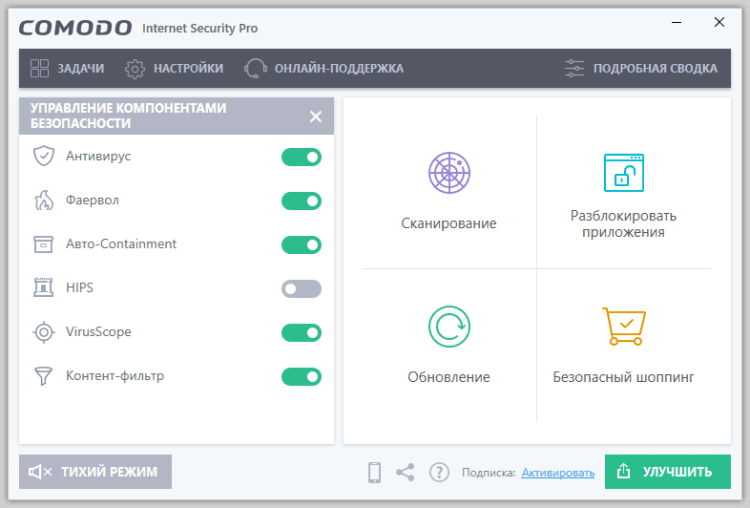
Task: Click the Активировать subscription link
Action: (x=558, y=473)
